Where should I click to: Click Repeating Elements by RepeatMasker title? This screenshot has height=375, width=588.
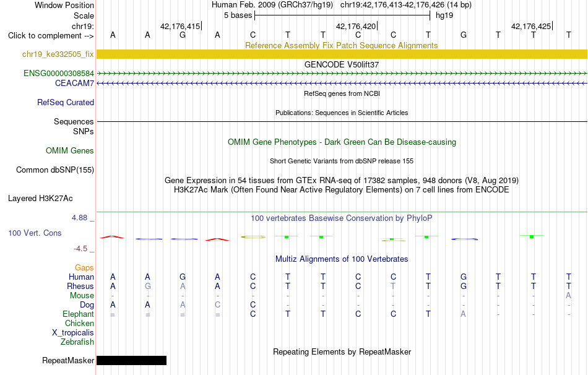pos(342,351)
